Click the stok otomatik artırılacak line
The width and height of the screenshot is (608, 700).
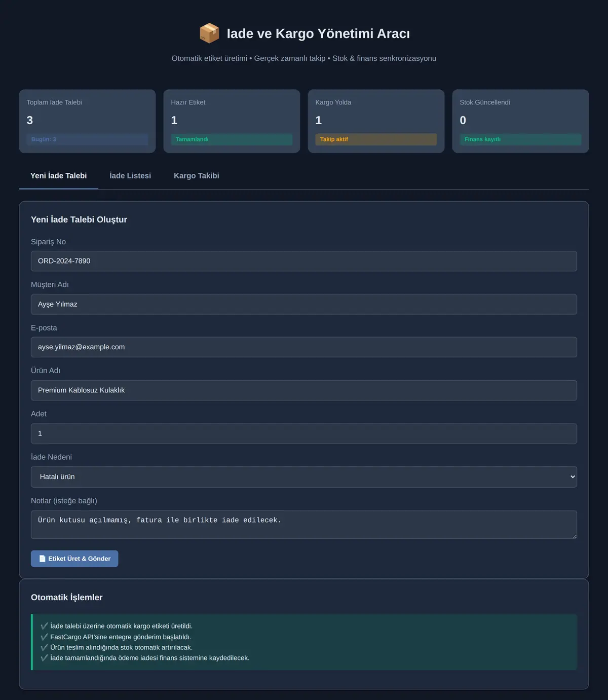[117, 647]
